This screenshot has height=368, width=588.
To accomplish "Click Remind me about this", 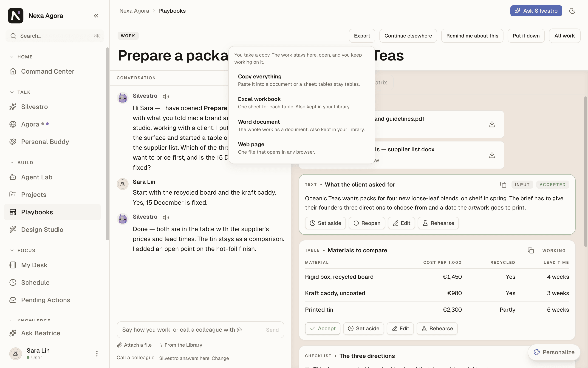I will pos(472,36).
